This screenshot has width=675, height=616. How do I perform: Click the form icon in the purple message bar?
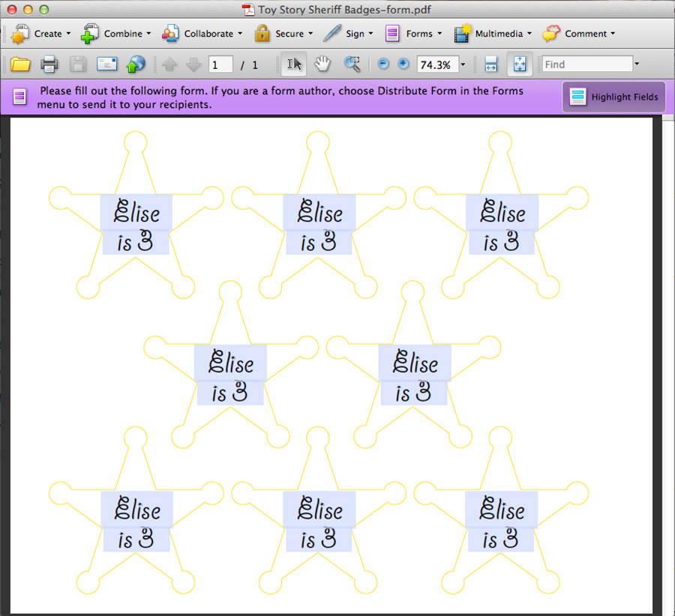coord(19,97)
